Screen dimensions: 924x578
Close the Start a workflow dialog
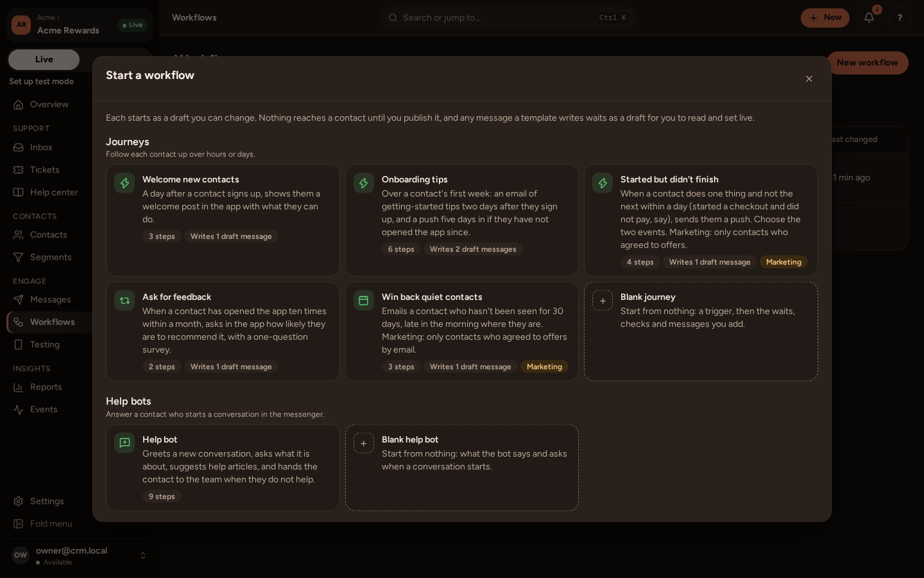[x=809, y=79]
